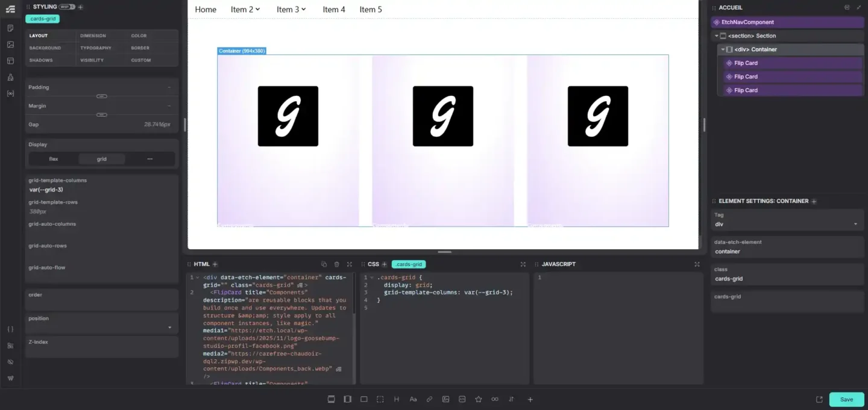Open the media image icon in left sidebar
This screenshot has width=868, height=410.
click(10, 45)
